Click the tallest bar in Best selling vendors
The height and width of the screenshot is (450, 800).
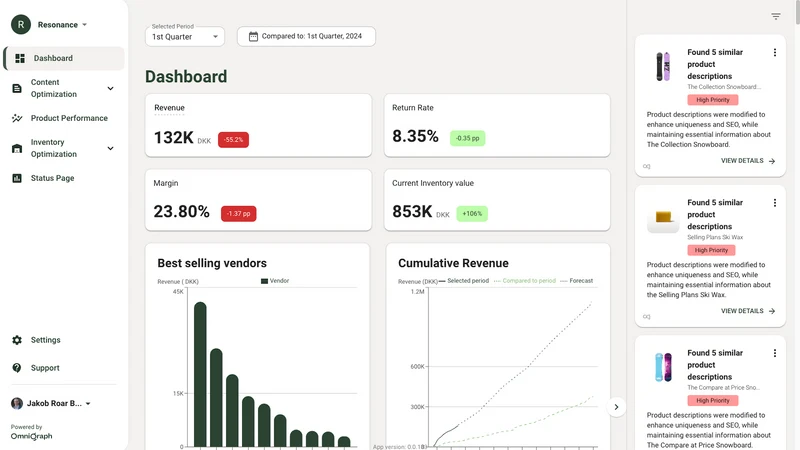[200, 374]
